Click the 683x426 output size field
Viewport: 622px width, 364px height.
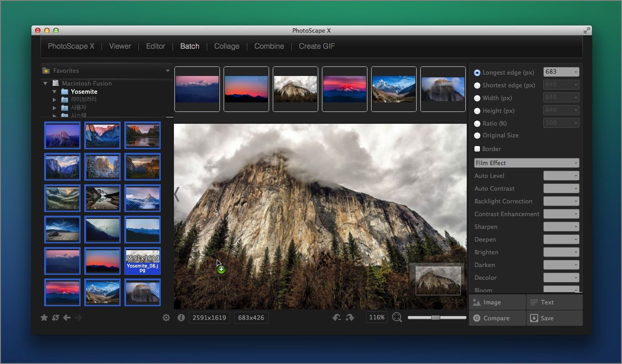(x=251, y=318)
